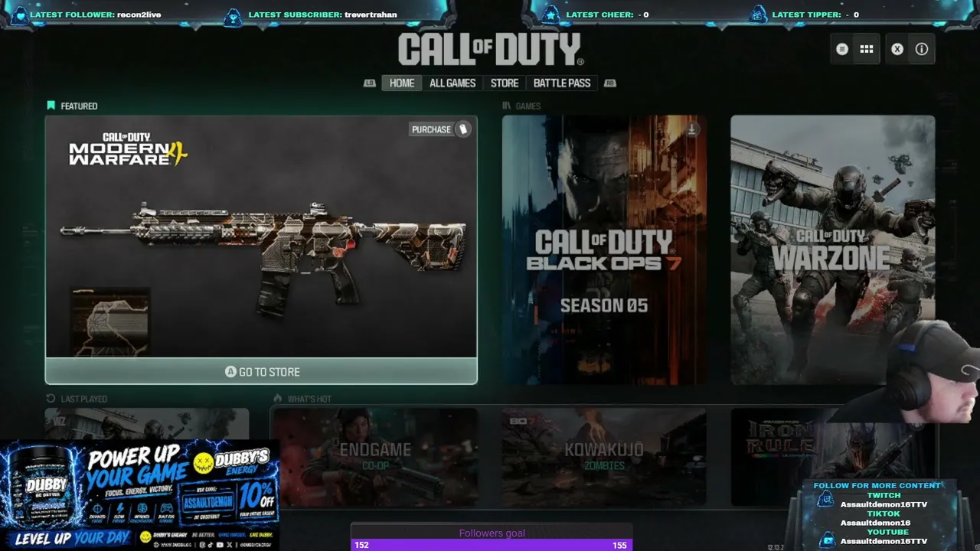Click the RB bumper icon beside BATTLE PASS
The image size is (980, 551).
pyautogui.click(x=610, y=83)
